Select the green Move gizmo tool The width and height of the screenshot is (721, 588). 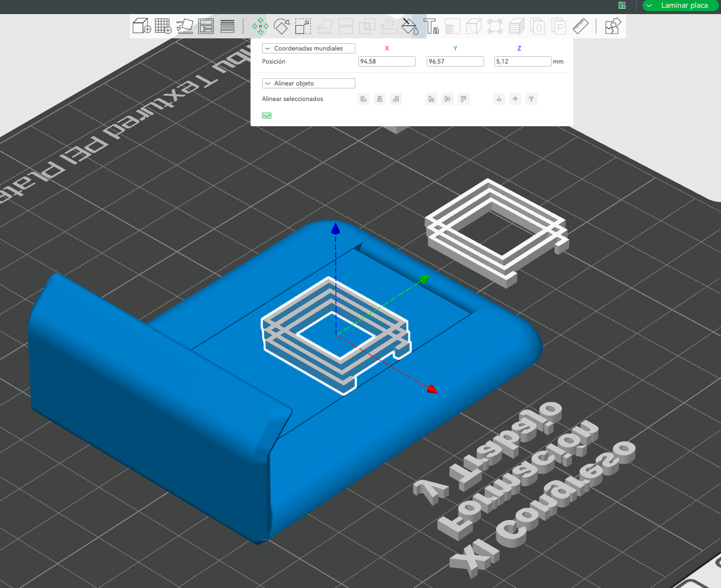[260, 26]
